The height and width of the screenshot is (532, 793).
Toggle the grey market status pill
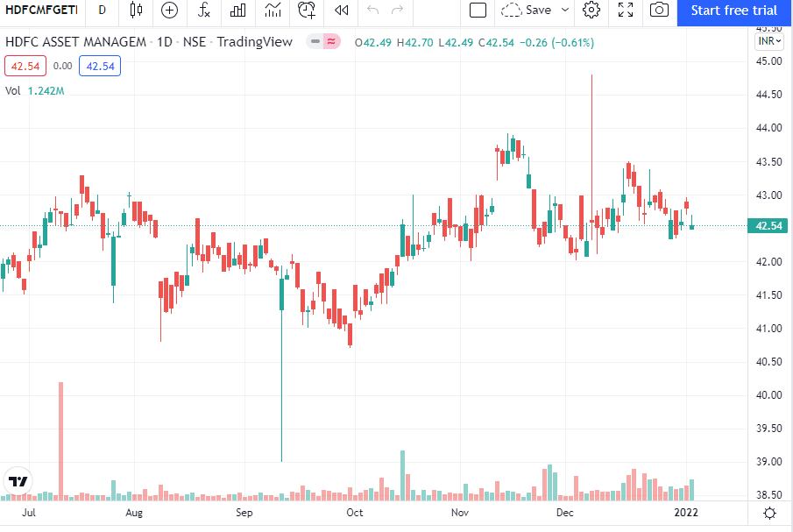(x=315, y=41)
